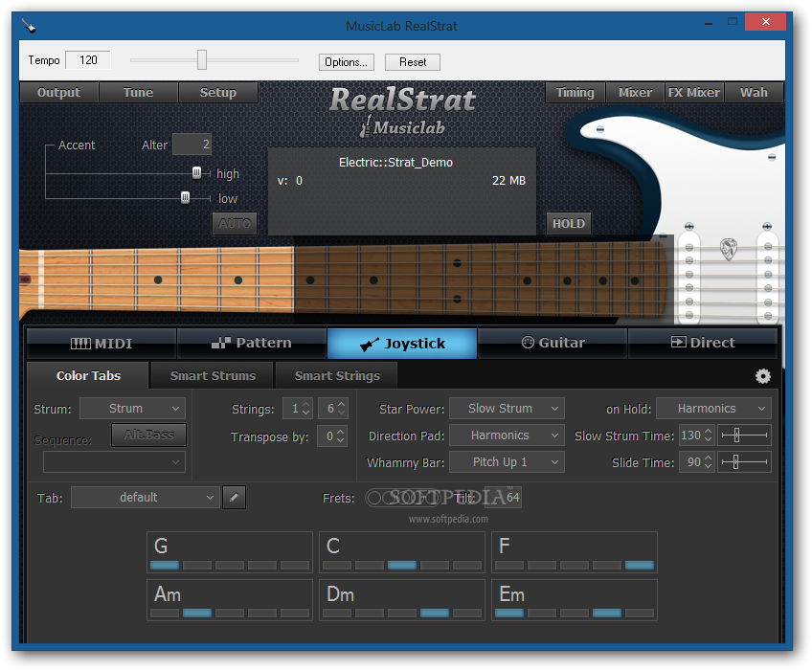This screenshot has width=812, height=670.
Task: Open the Setup panel
Action: (x=218, y=93)
